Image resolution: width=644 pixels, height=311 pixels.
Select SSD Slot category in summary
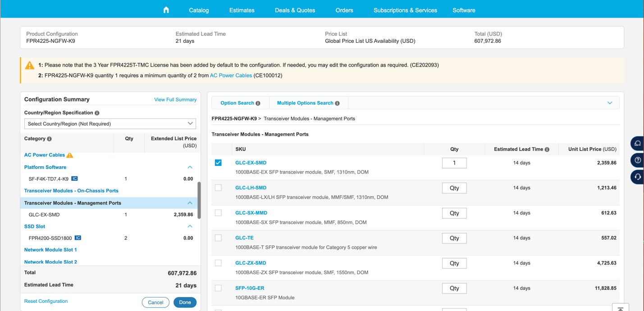click(x=35, y=227)
